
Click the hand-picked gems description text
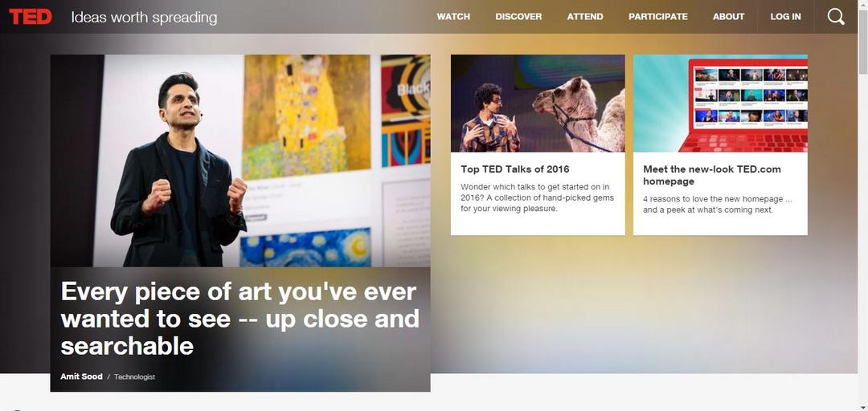(x=537, y=197)
